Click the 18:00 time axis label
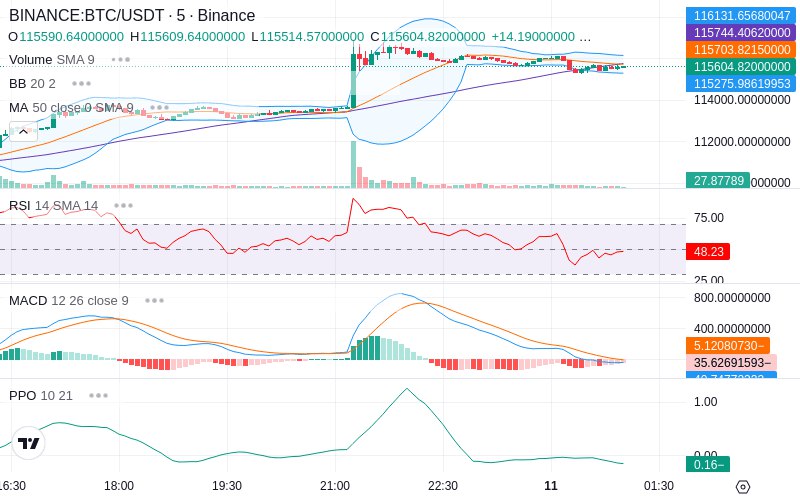Screen dimensions: 800x500 (119, 486)
